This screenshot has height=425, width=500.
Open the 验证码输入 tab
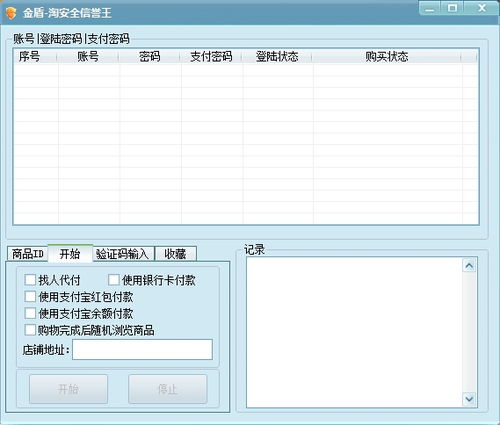click(123, 254)
